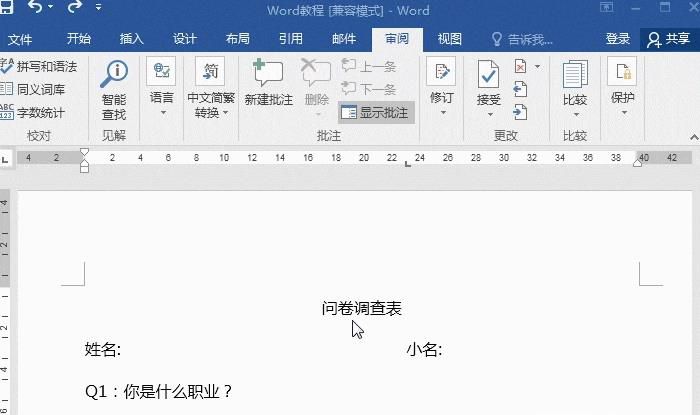
Task: Click the 小名: field label
Action: pos(424,349)
